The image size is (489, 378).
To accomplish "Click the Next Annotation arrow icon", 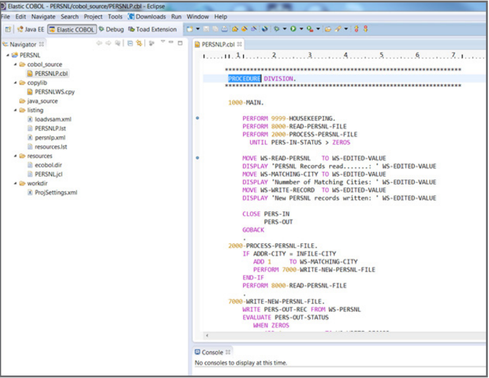I will pyautogui.click(x=356, y=29).
